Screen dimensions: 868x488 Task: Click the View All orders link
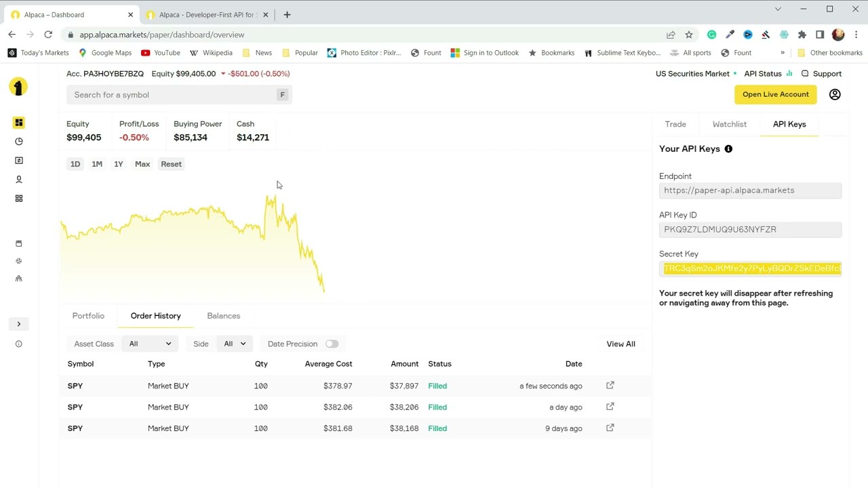coord(621,344)
